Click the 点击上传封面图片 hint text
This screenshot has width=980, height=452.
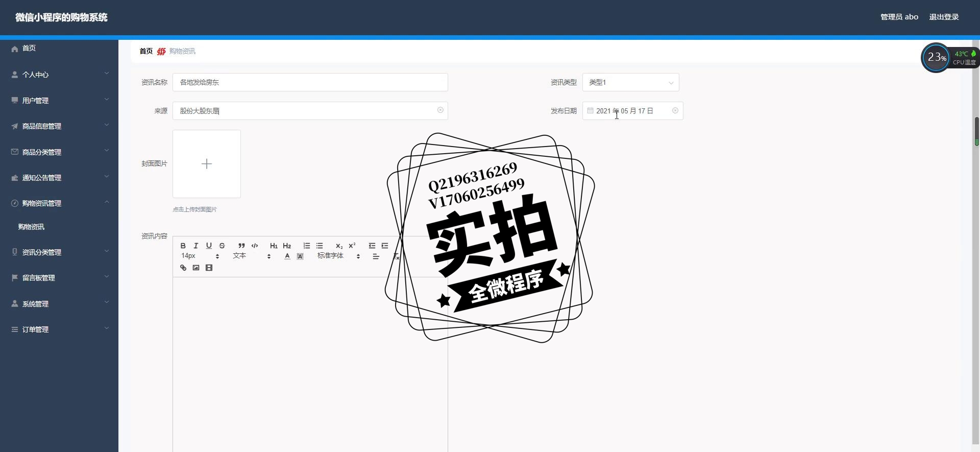[x=194, y=209]
